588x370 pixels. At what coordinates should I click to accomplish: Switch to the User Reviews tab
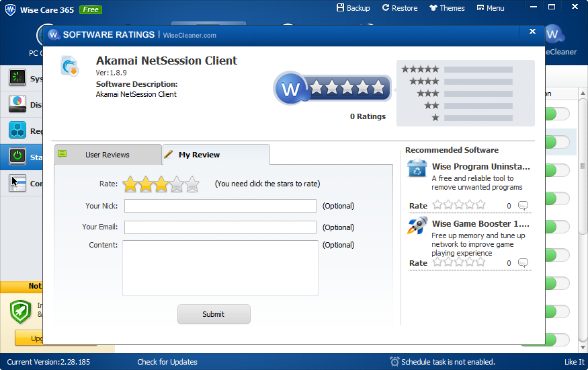[108, 155]
